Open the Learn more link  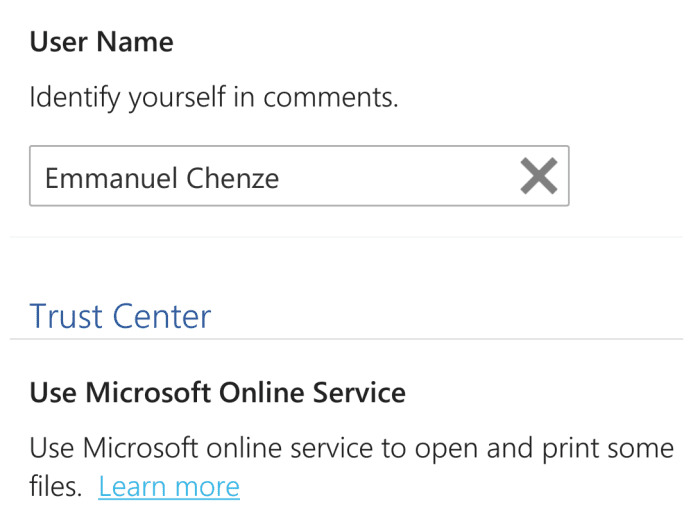tap(169, 487)
